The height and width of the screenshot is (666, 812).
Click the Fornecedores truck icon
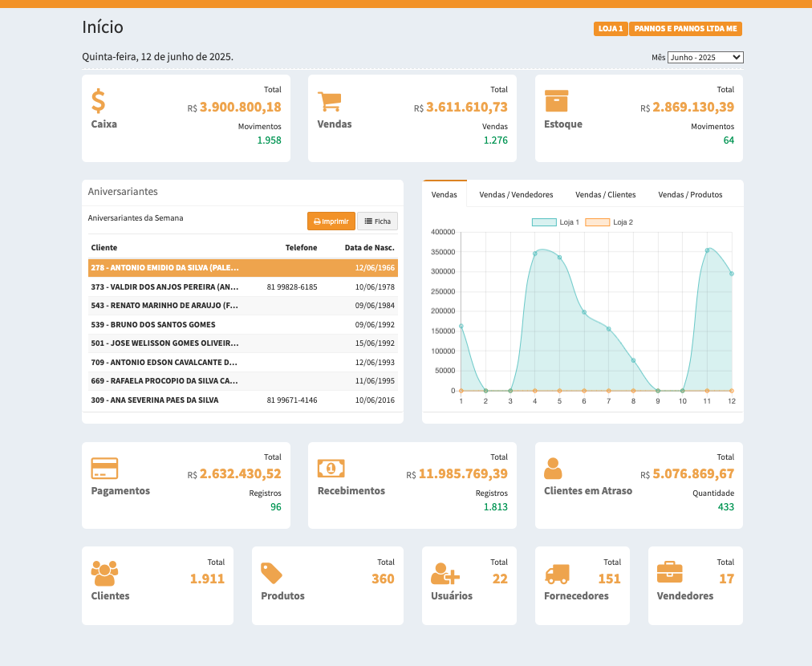(557, 573)
